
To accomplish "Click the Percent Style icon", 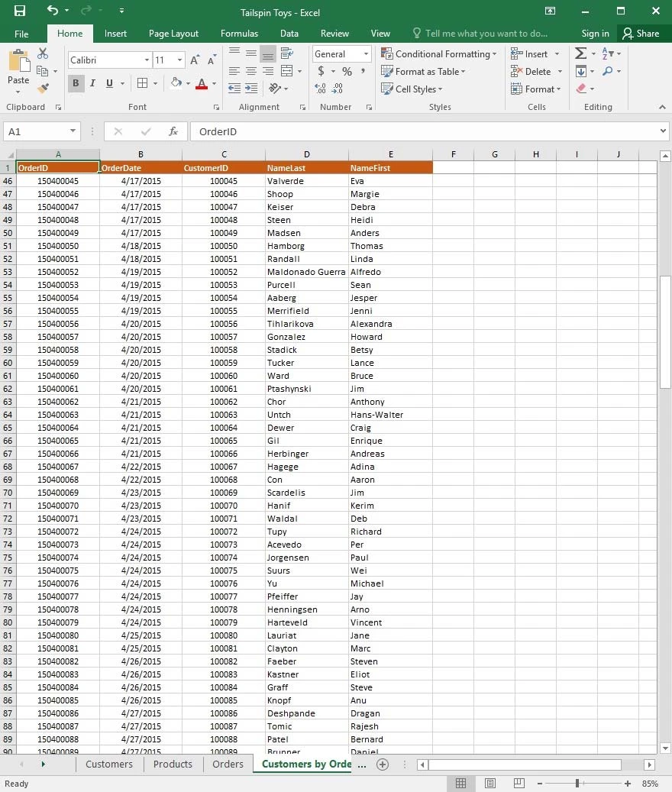I will coord(347,71).
